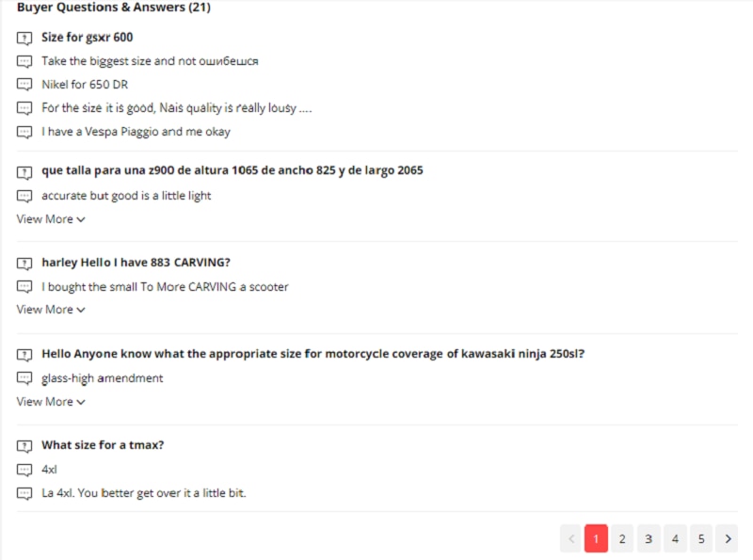Open question 'Size for gsxr 600'
Viewport: 753px width, 560px height.
87,38
